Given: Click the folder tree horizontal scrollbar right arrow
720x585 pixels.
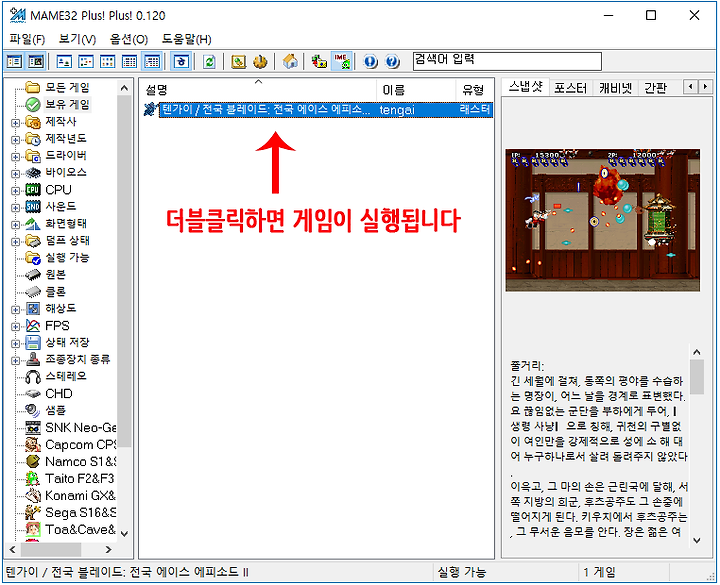Looking at the screenshot, I should tap(108, 549).
